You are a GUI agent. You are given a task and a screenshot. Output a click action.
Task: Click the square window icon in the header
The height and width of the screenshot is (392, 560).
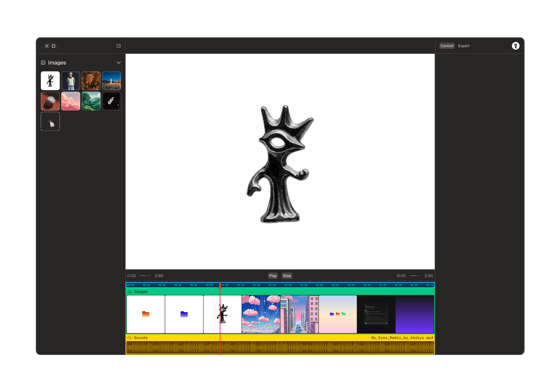pyautogui.click(x=54, y=46)
